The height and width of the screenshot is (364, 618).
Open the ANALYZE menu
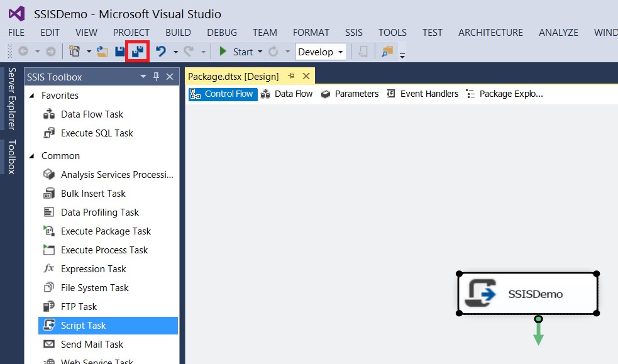point(558,32)
